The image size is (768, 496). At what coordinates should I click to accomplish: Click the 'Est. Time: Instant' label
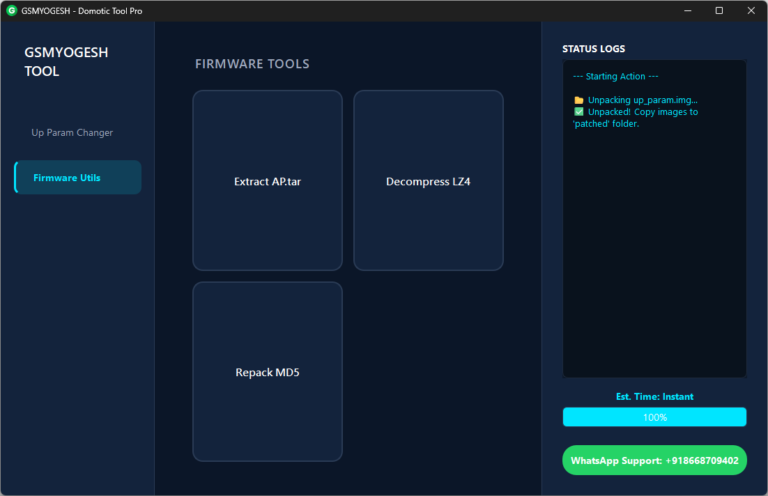click(x=654, y=397)
